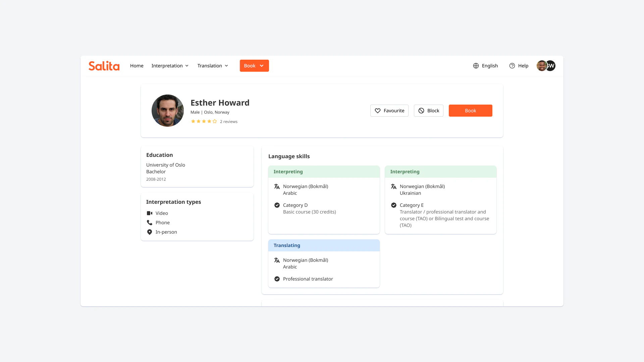
Task: Click the Video camera icon
Action: [x=150, y=213]
